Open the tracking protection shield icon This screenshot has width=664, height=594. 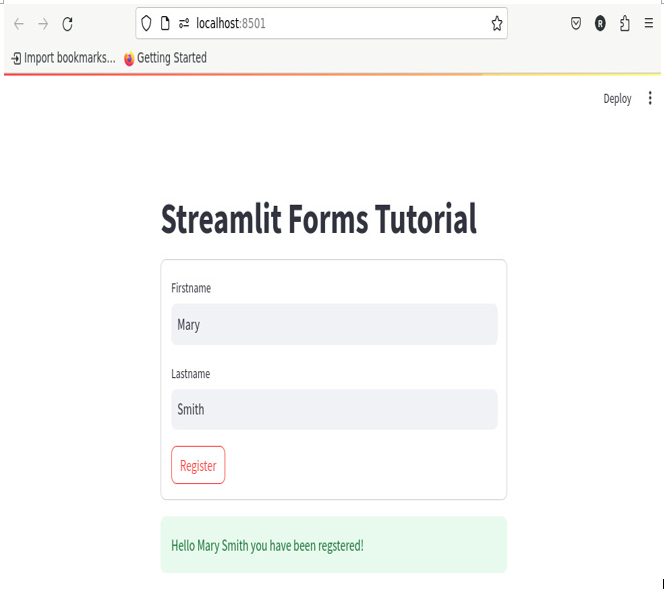(x=146, y=23)
